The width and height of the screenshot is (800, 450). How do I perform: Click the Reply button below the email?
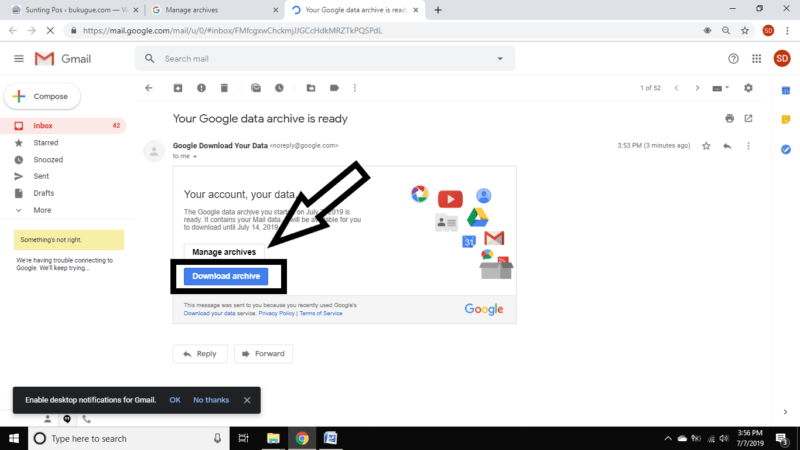coord(200,354)
